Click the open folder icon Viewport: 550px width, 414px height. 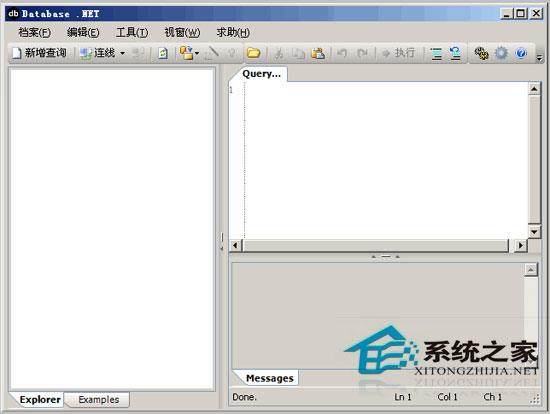click(x=253, y=53)
